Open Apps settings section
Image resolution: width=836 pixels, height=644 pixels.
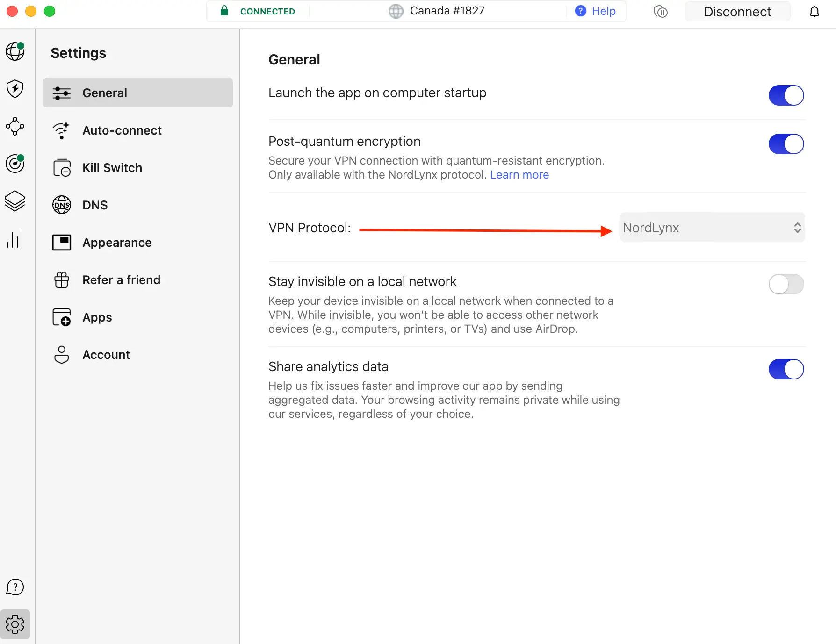pyautogui.click(x=138, y=317)
